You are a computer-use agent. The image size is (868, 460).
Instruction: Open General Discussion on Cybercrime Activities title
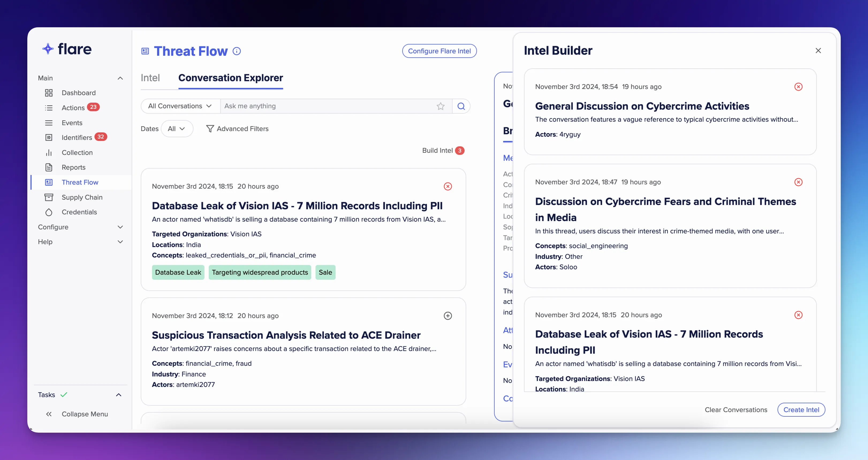tap(642, 106)
